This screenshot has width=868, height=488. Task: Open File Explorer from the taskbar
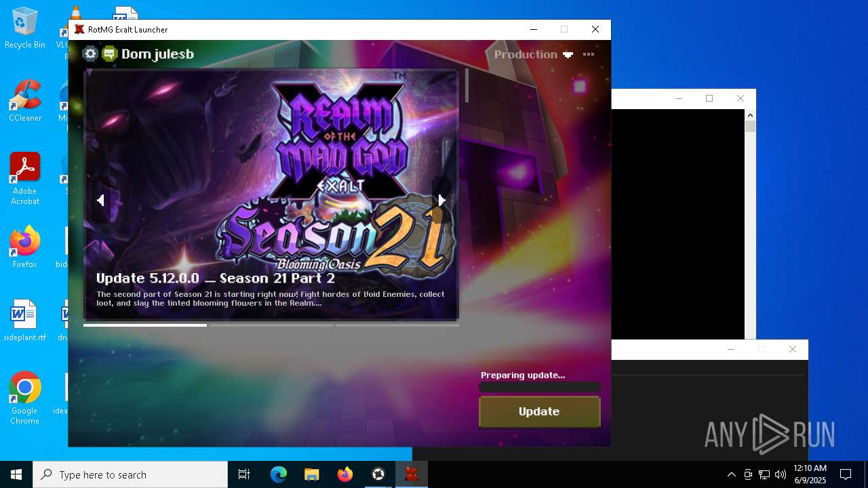pos(312,474)
